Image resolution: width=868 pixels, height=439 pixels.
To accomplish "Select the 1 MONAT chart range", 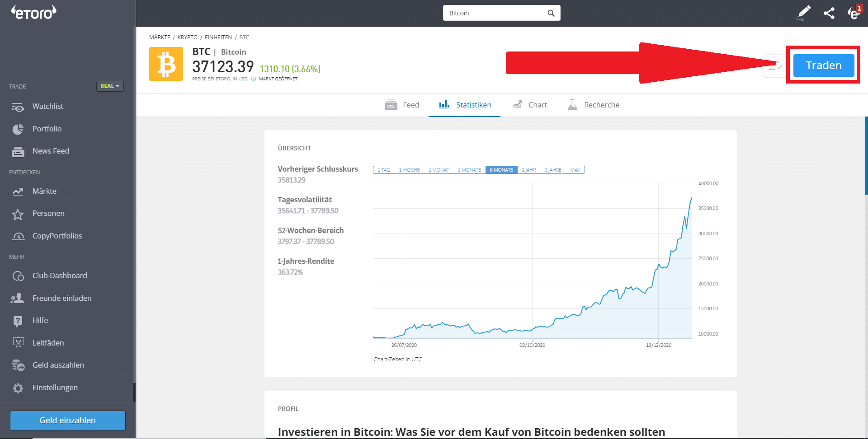I will 439,170.
